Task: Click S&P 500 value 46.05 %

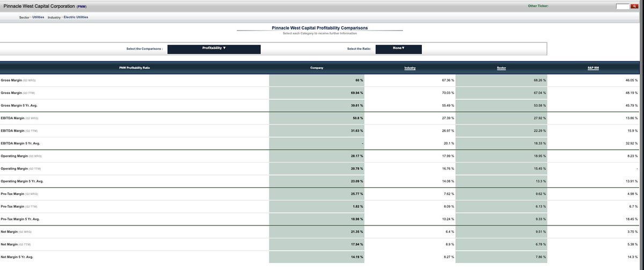Action: click(631, 80)
